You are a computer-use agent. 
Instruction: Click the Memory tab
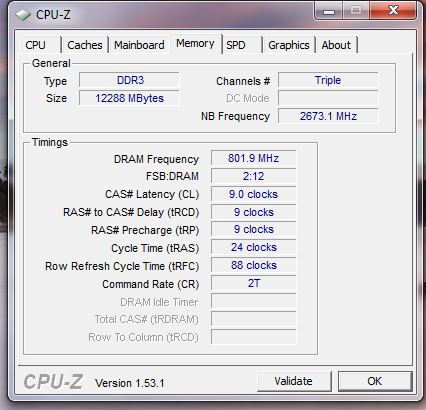[195, 43]
